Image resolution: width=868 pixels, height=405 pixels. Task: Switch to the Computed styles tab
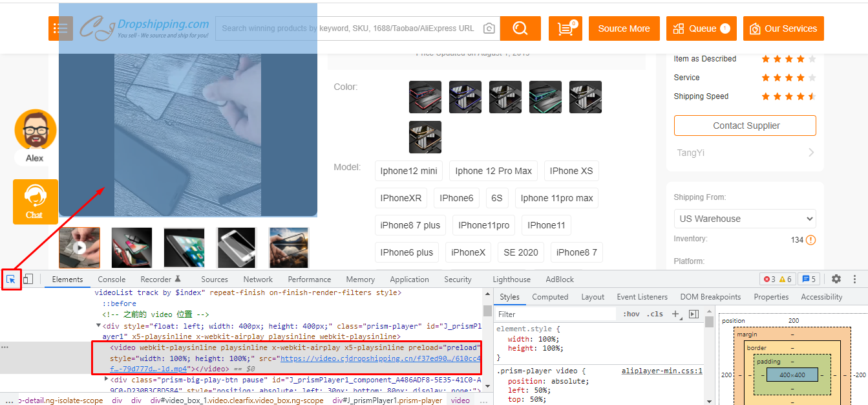(550, 297)
